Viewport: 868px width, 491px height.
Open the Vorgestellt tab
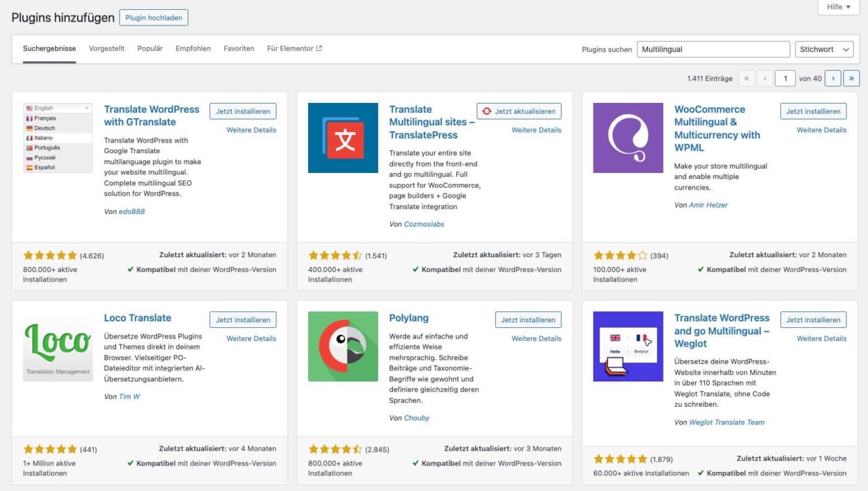[x=107, y=48]
